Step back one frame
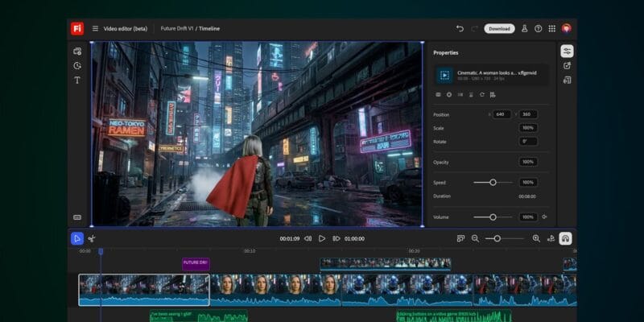 click(x=308, y=238)
